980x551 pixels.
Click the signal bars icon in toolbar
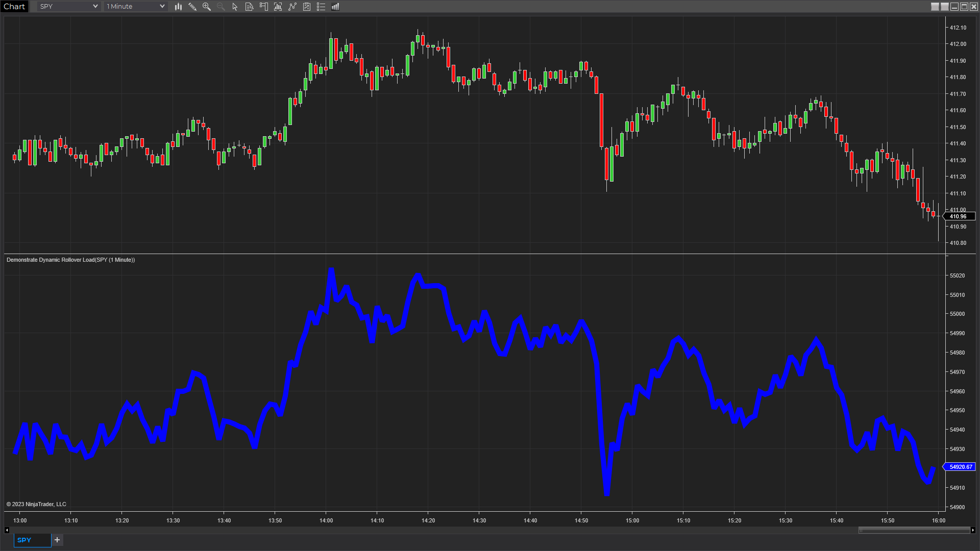335,7
